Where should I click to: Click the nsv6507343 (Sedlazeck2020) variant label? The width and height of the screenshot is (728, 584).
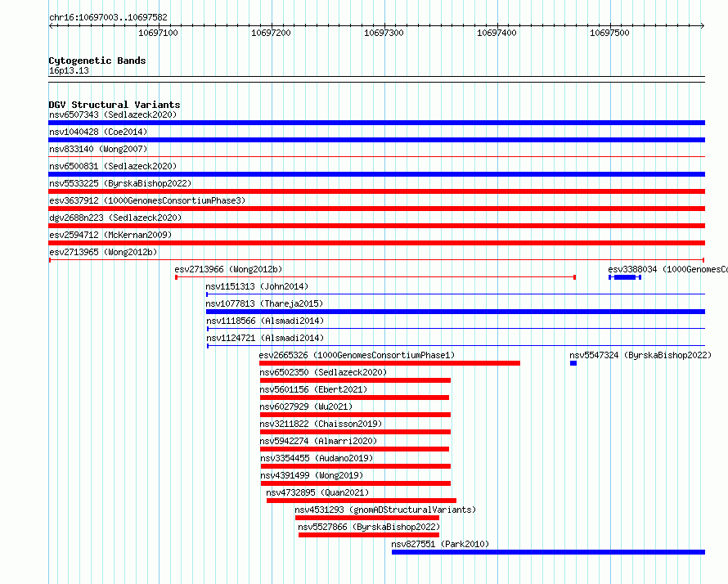coord(113,115)
